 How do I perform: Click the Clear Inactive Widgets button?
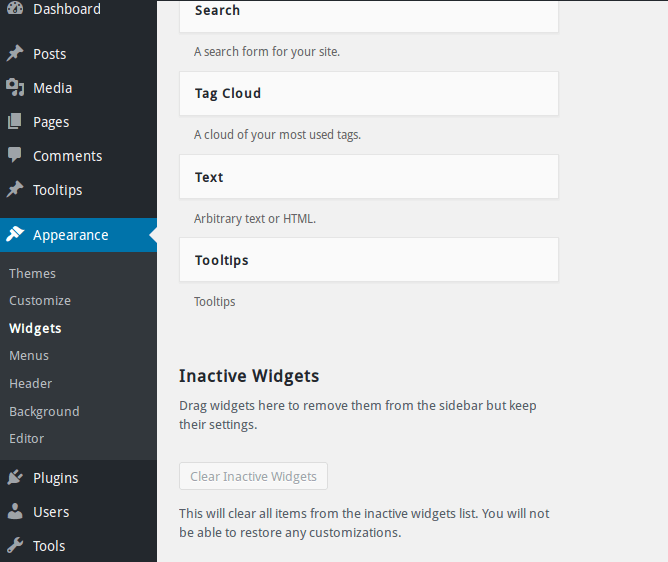pos(253,476)
